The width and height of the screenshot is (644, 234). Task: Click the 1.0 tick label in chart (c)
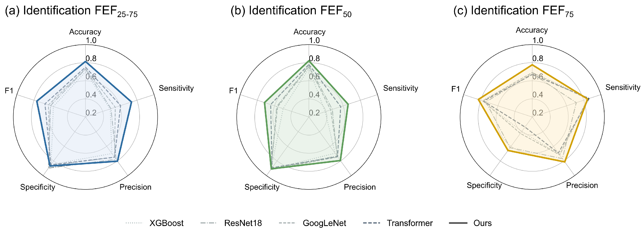(537, 40)
